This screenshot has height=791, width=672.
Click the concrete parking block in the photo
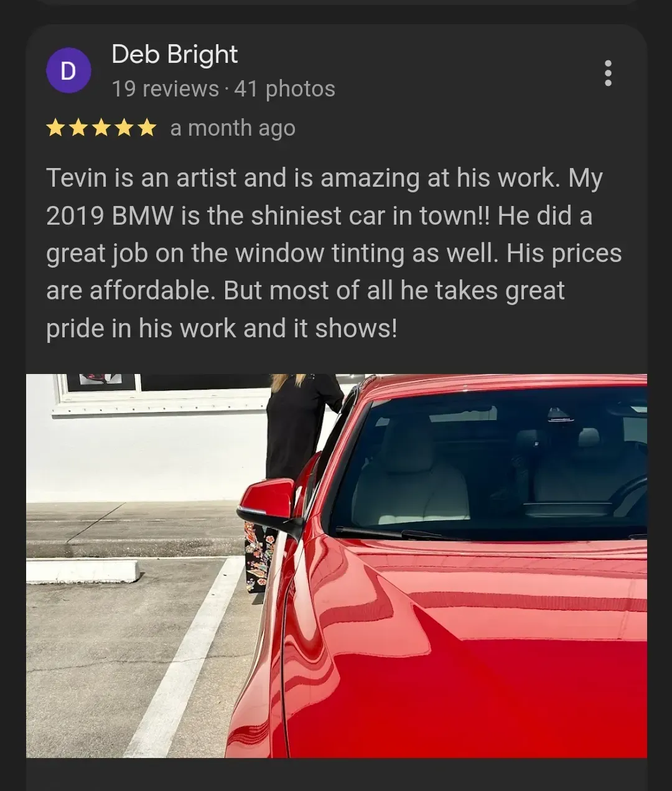[83, 571]
